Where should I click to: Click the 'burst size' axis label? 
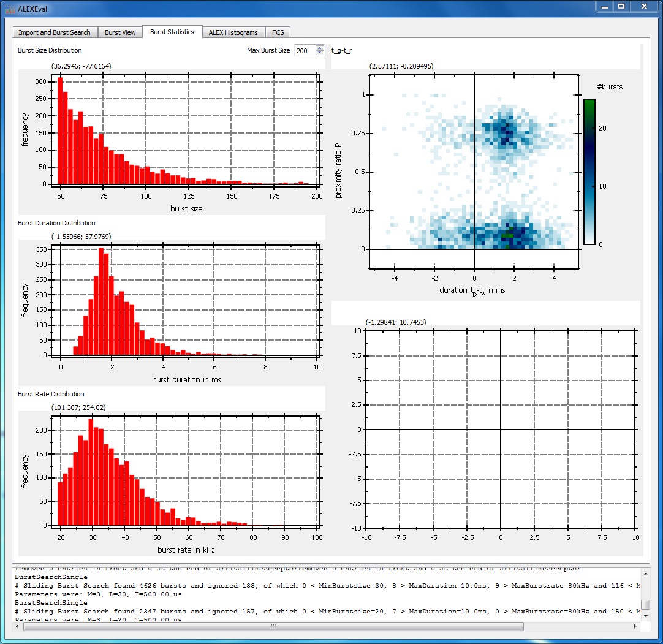(x=186, y=209)
